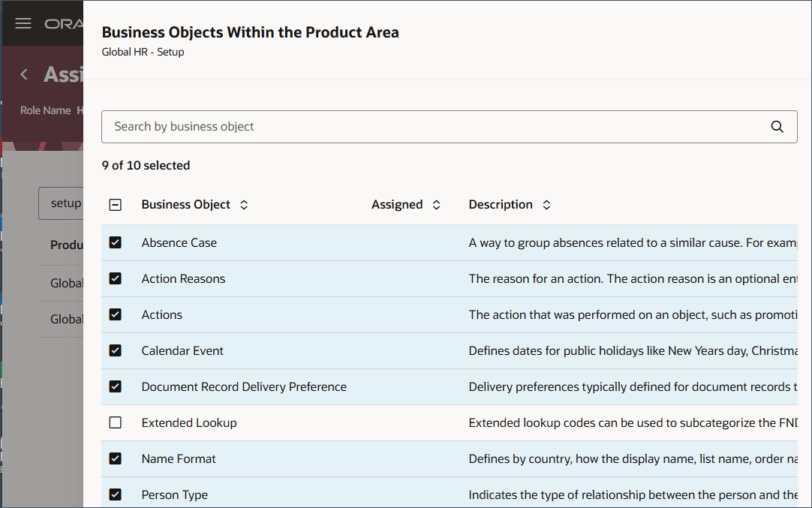Uncheck the Action Reasons checkbox
This screenshot has width=812, height=508.
[116, 279]
